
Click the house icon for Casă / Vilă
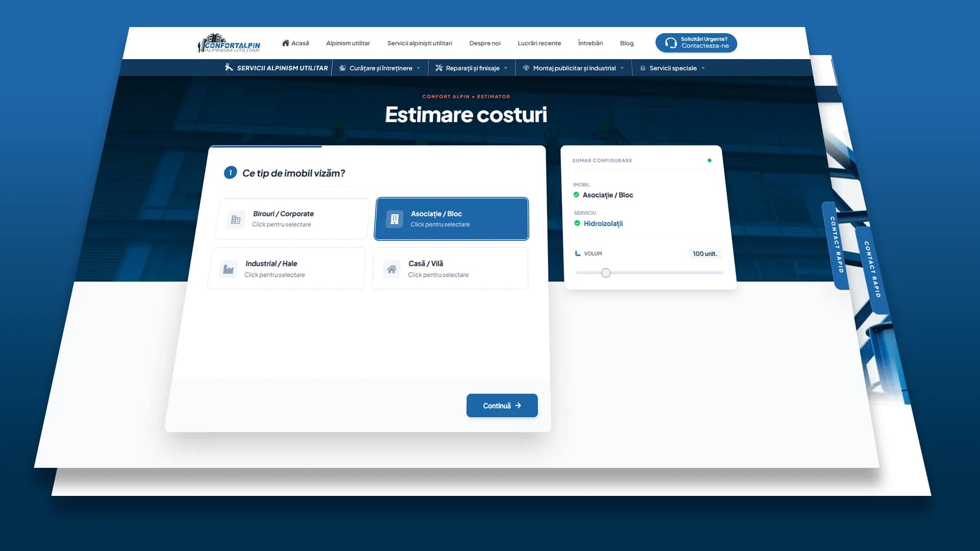(391, 269)
